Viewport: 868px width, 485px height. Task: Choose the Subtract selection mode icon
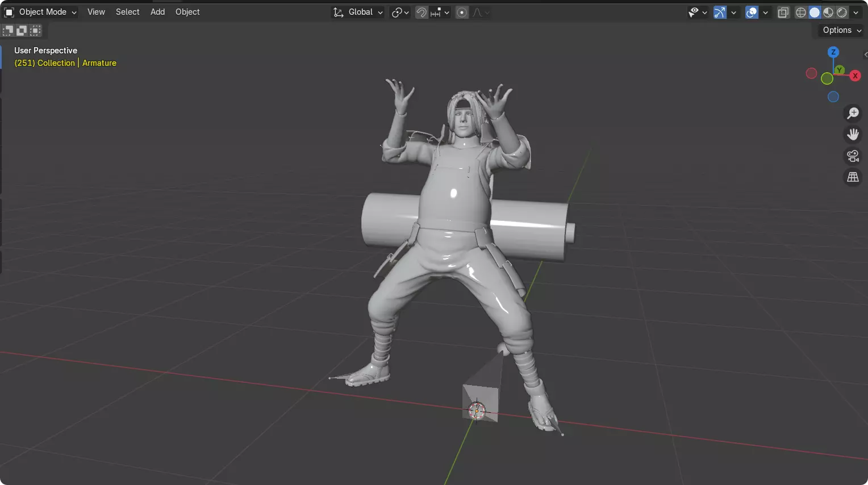[x=35, y=31]
